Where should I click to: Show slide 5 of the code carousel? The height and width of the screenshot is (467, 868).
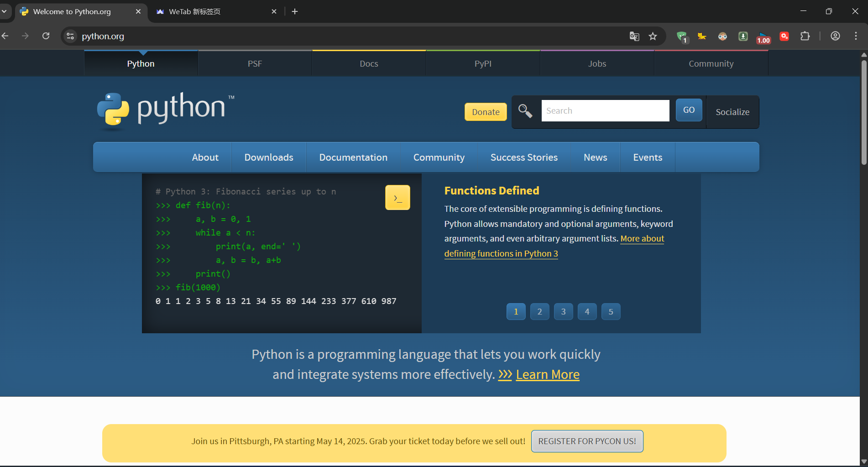pyautogui.click(x=611, y=312)
